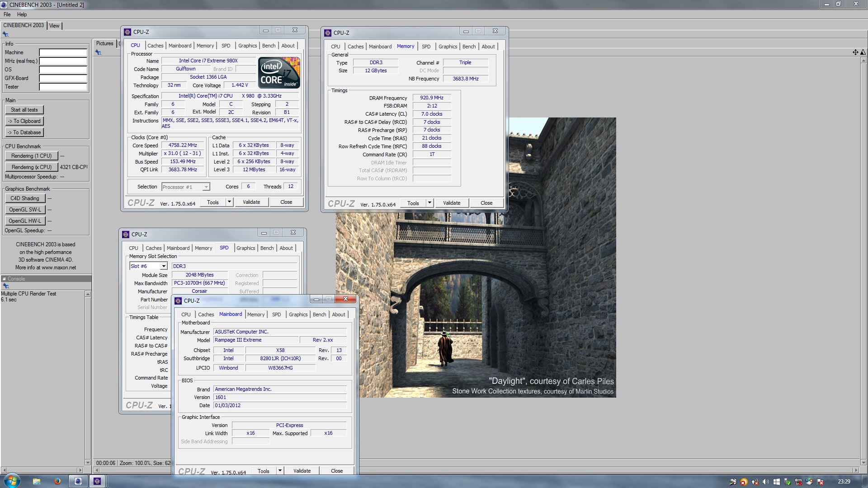Click the console scroll up arrow
Viewport: 868px width, 488px height.
[x=88, y=294]
